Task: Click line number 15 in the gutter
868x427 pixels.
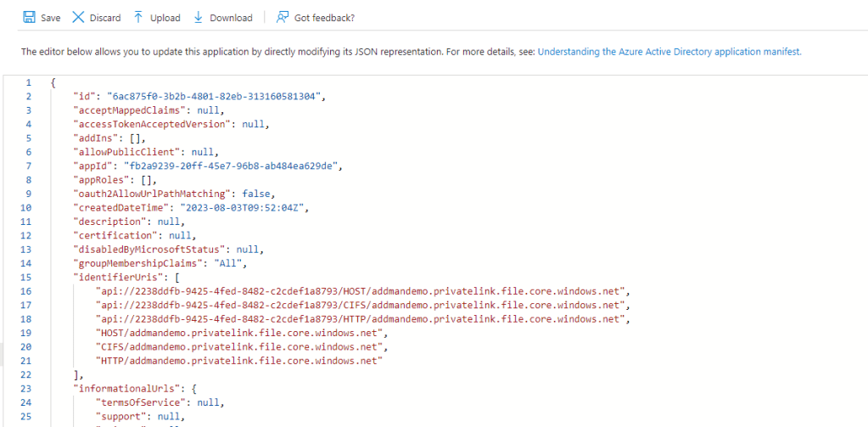Action: click(28, 278)
